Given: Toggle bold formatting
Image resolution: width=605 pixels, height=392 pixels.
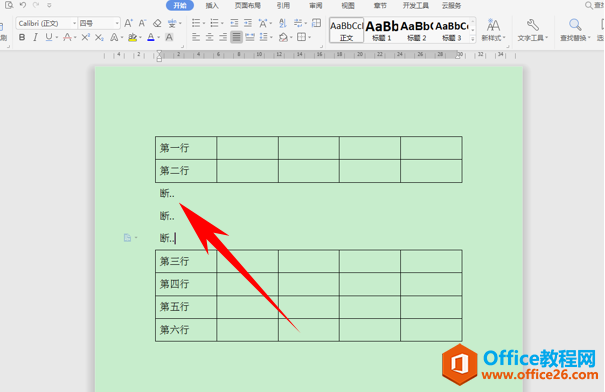Looking at the screenshot, I should point(22,37).
